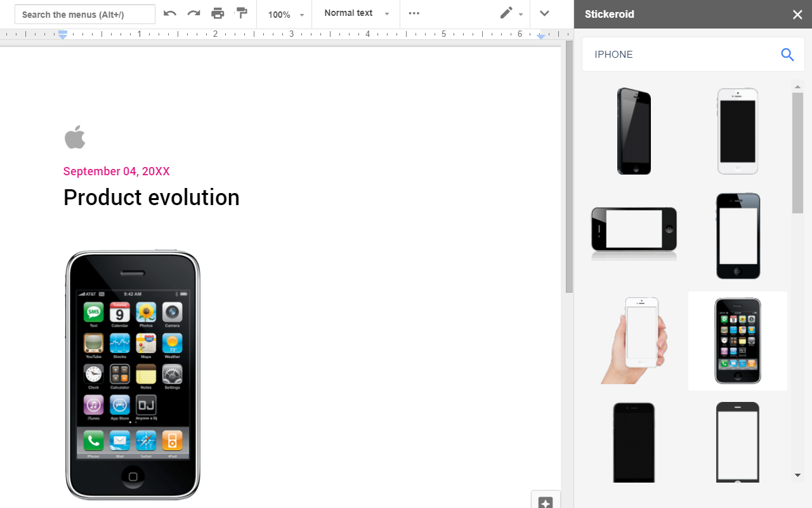Image resolution: width=812 pixels, height=508 pixels.
Task: Click the Redo icon
Action: (193, 13)
